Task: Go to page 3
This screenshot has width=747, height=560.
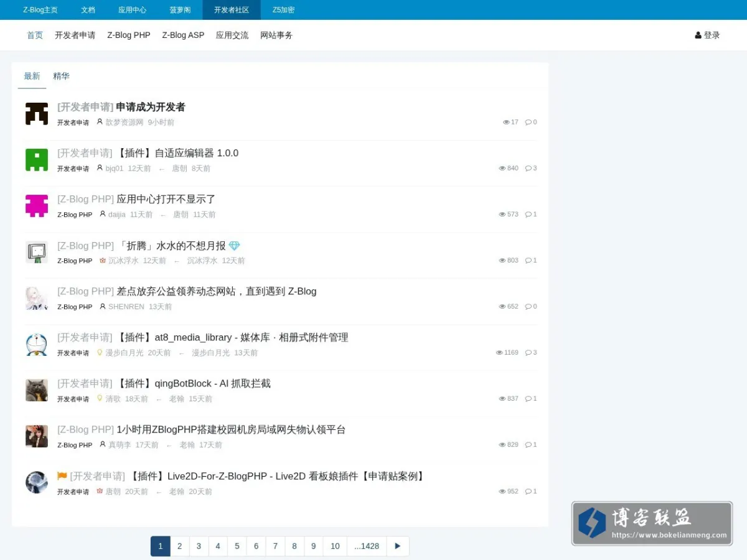Action: [199, 546]
